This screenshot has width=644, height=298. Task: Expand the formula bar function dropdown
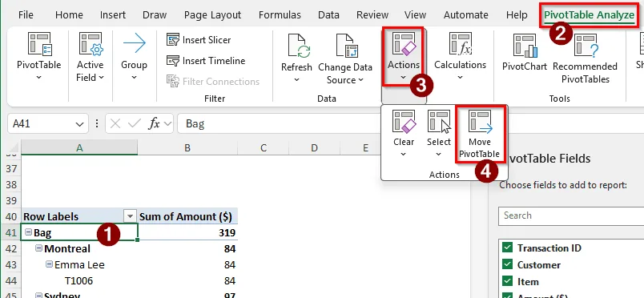coord(167,123)
